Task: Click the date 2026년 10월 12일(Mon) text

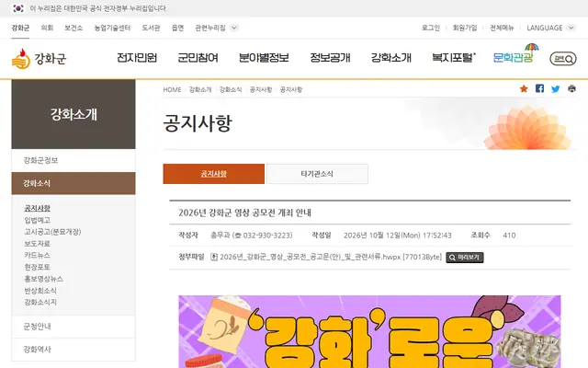Action: (398, 236)
